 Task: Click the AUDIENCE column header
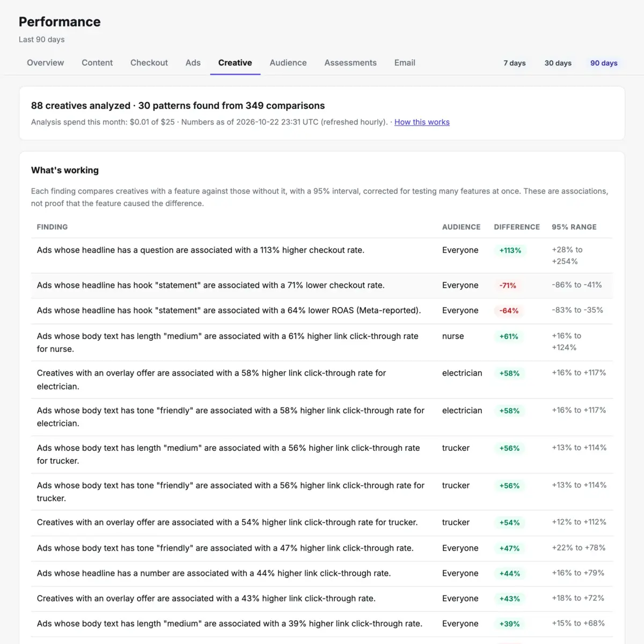461,227
